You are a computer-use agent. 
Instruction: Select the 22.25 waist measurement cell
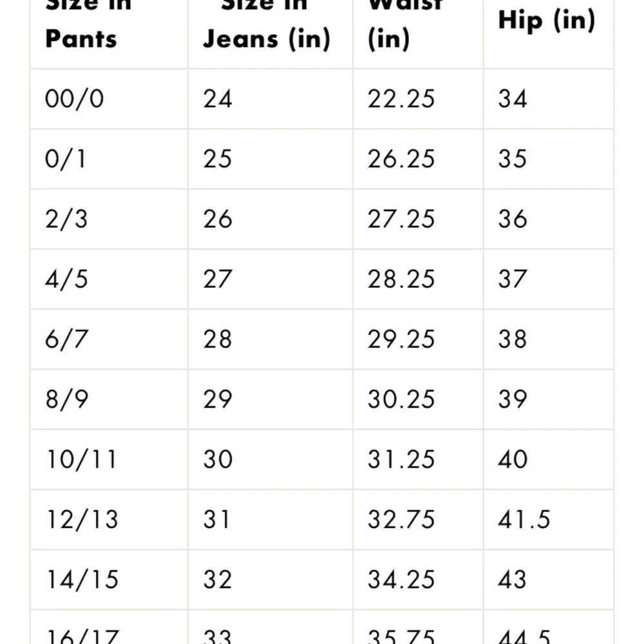coord(401,99)
